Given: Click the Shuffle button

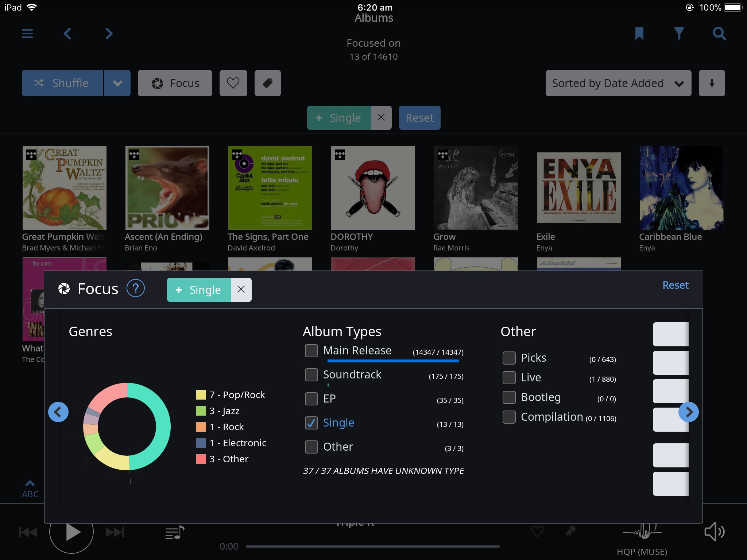Looking at the screenshot, I should point(62,83).
